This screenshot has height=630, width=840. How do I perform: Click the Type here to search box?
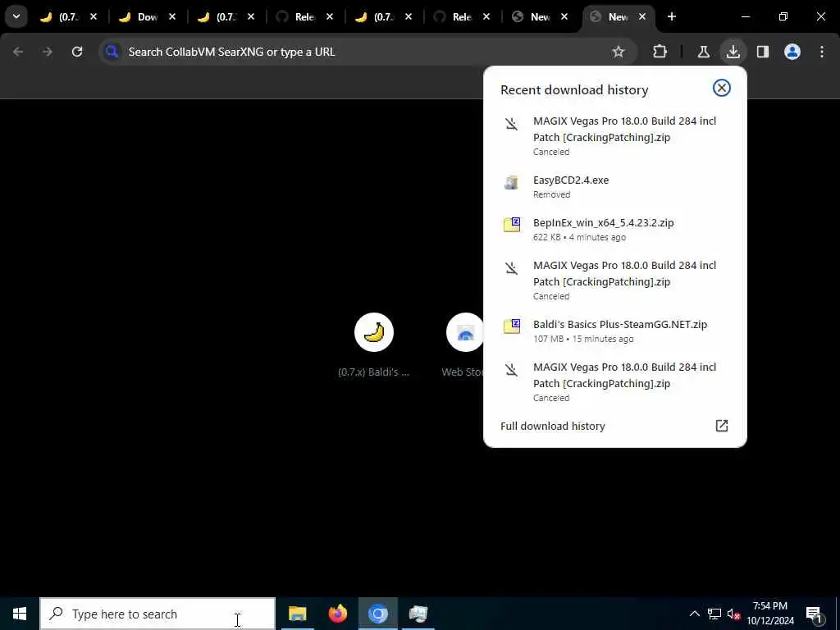click(157, 614)
